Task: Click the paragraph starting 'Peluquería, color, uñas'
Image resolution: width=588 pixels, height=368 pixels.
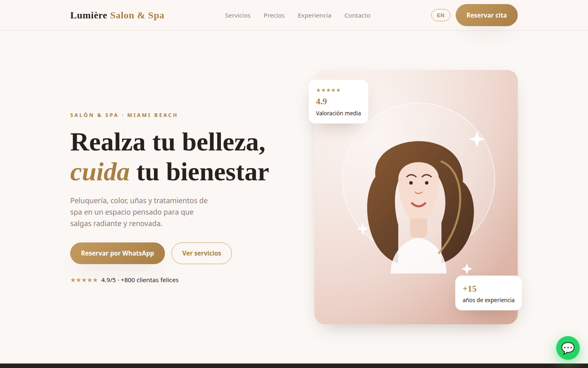Action: [139, 212]
